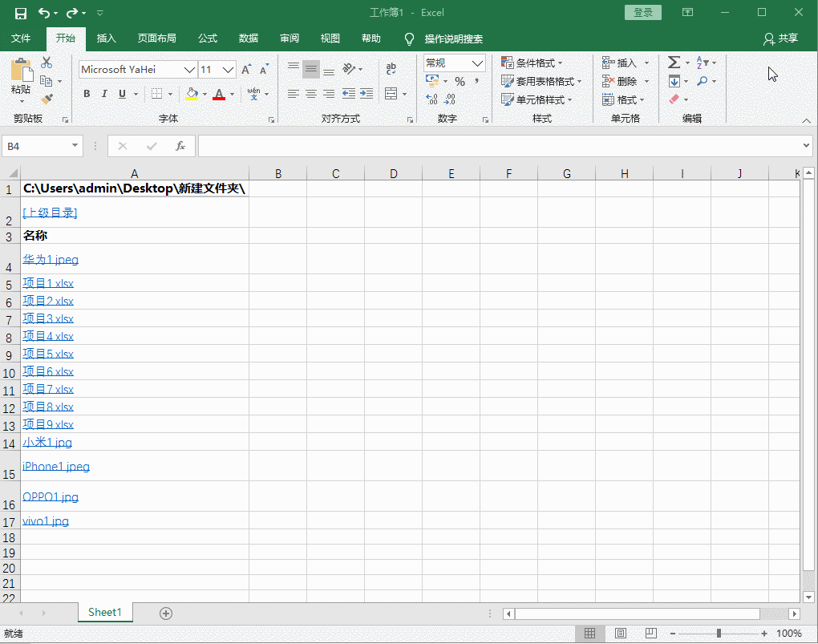Click the Increase Font Size icon

coord(246,70)
